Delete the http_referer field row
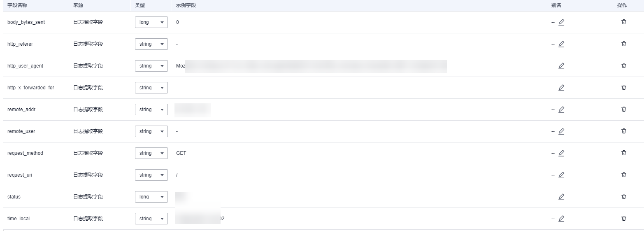644x231 pixels. (624, 44)
